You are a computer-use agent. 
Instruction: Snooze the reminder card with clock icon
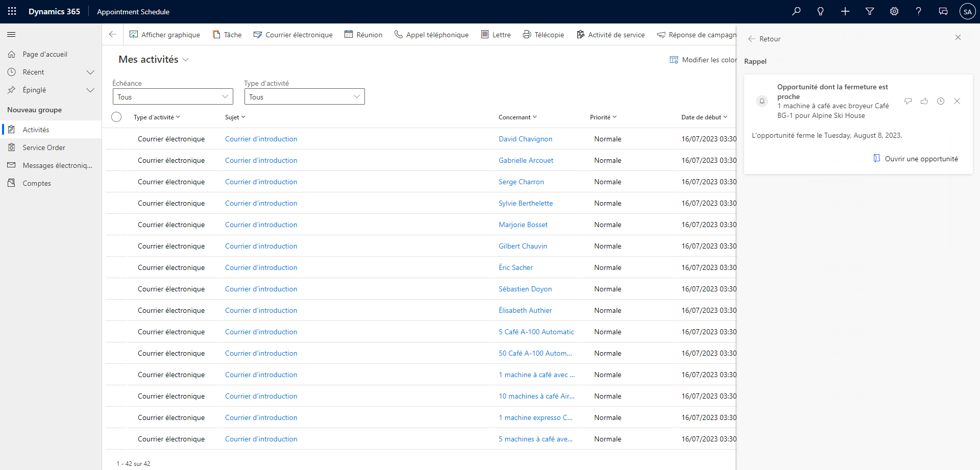tap(941, 101)
